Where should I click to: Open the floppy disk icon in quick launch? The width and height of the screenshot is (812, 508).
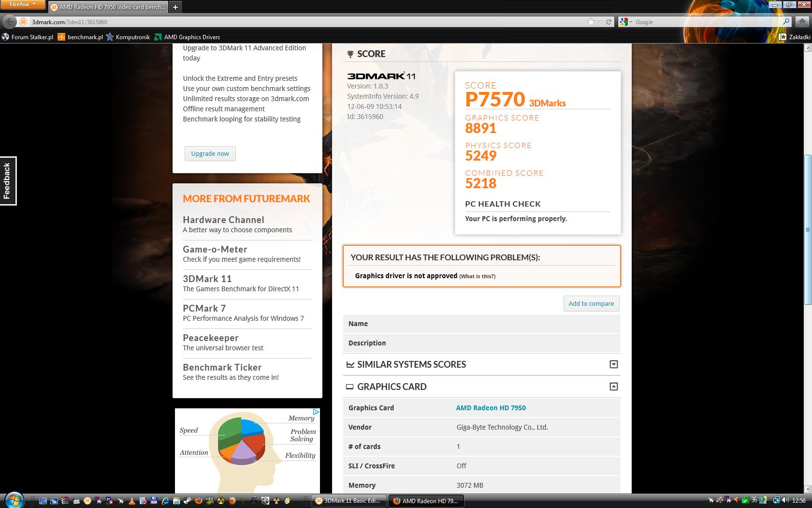[x=154, y=501]
